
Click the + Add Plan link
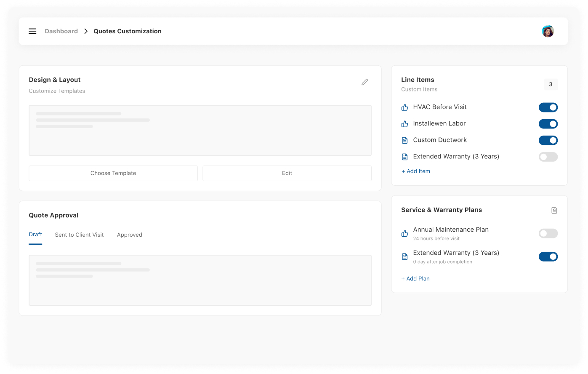(415, 279)
